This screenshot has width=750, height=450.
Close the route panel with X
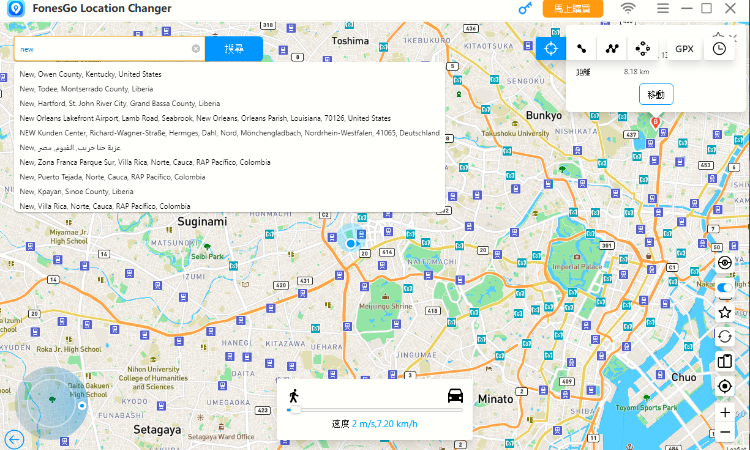(733, 36)
